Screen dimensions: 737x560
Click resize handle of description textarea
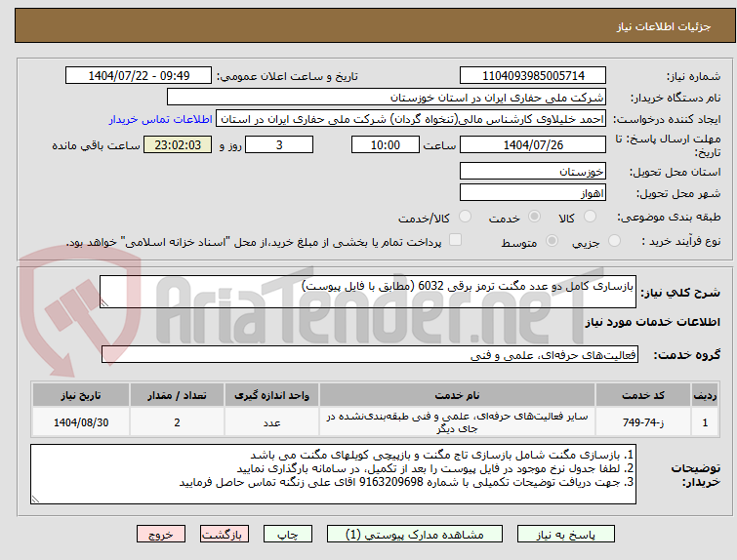pyautogui.click(x=104, y=303)
